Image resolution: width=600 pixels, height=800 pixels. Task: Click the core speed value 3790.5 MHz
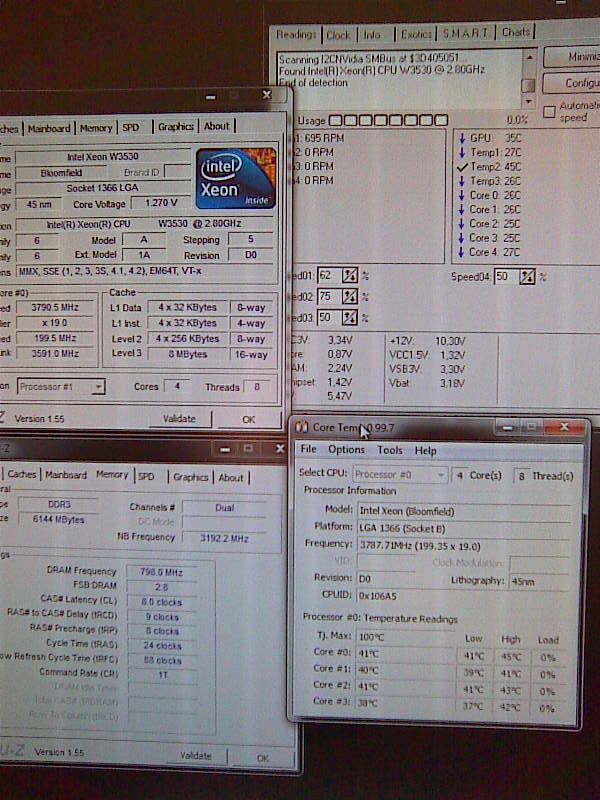56,308
